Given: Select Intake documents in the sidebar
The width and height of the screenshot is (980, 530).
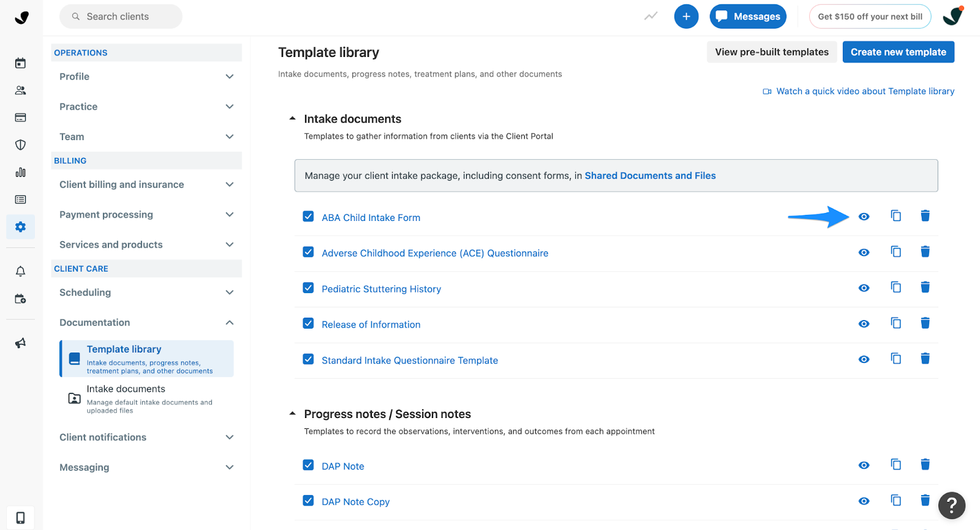Looking at the screenshot, I should (126, 389).
